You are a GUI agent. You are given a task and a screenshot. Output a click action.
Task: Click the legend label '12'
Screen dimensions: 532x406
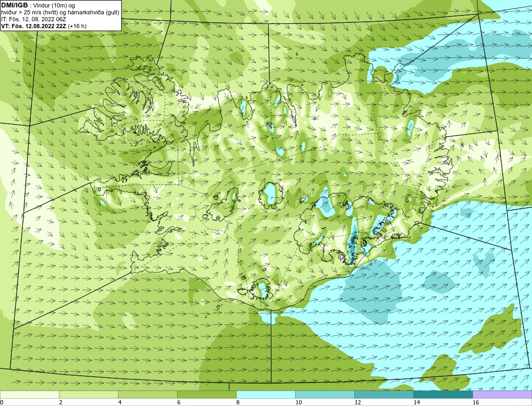[x=358, y=402]
